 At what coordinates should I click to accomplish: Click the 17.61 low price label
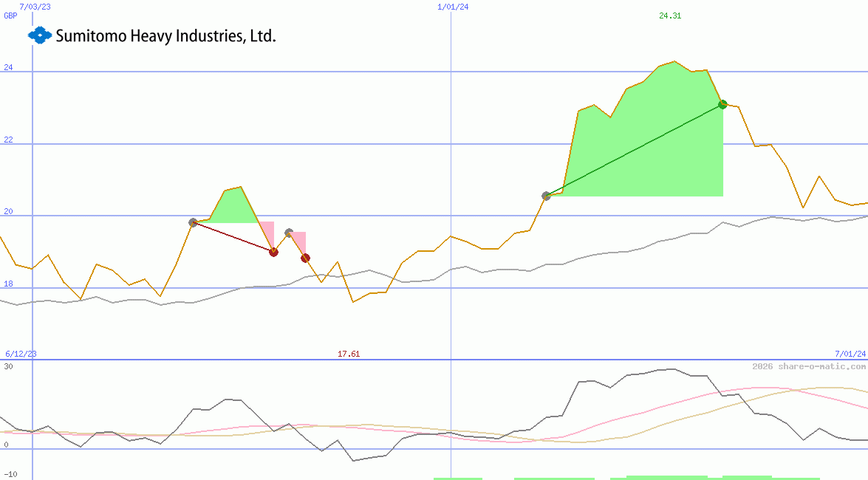click(x=349, y=354)
